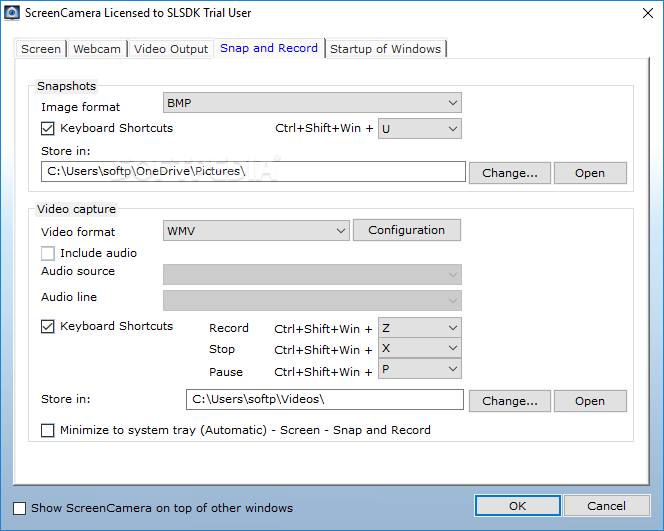Screen dimensions: 664x531
Task: Confirm settings with OK button
Action: pyautogui.click(x=517, y=506)
